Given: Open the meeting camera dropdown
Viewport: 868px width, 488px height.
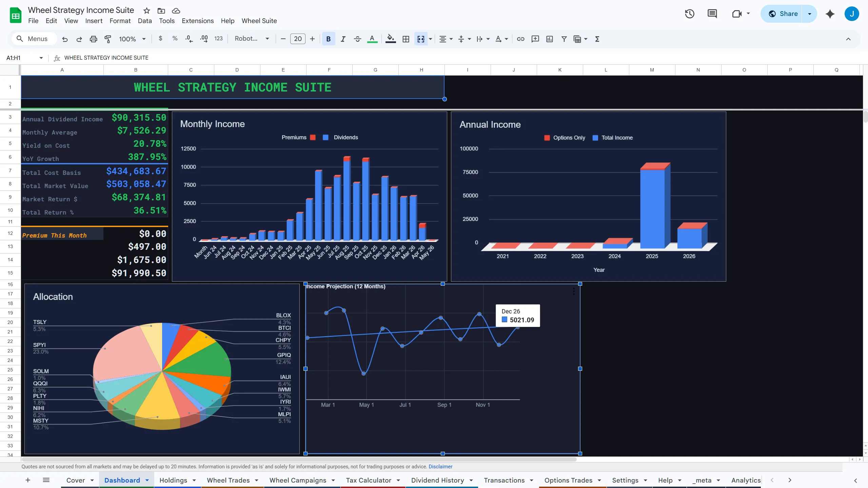Looking at the screenshot, I should [x=748, y=14].
